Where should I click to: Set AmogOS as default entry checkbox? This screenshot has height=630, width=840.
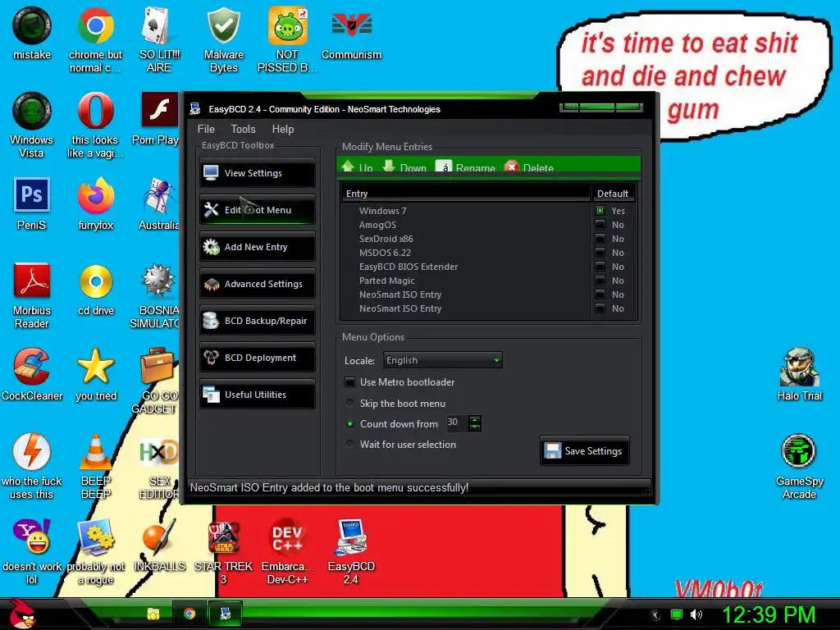(600, 225)
